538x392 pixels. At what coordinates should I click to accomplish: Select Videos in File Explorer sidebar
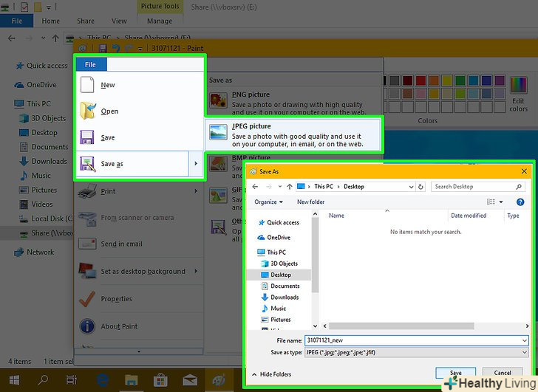click(37, 204)
